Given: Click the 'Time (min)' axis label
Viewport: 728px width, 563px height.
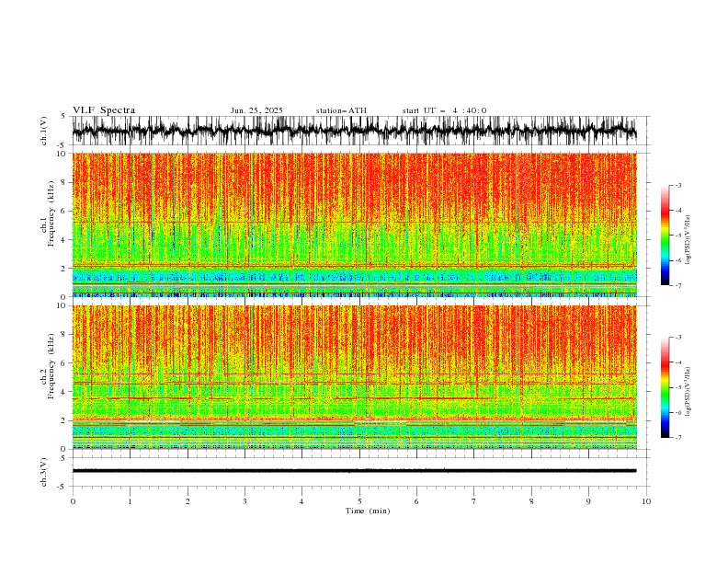Looking at the screenshot, I should 368,511.
